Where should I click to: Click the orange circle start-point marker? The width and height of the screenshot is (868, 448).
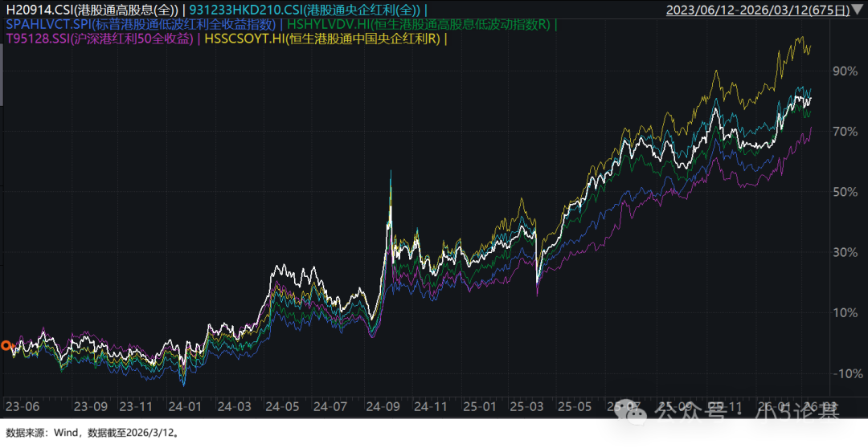pyautogui.click(x=6, y=346)
